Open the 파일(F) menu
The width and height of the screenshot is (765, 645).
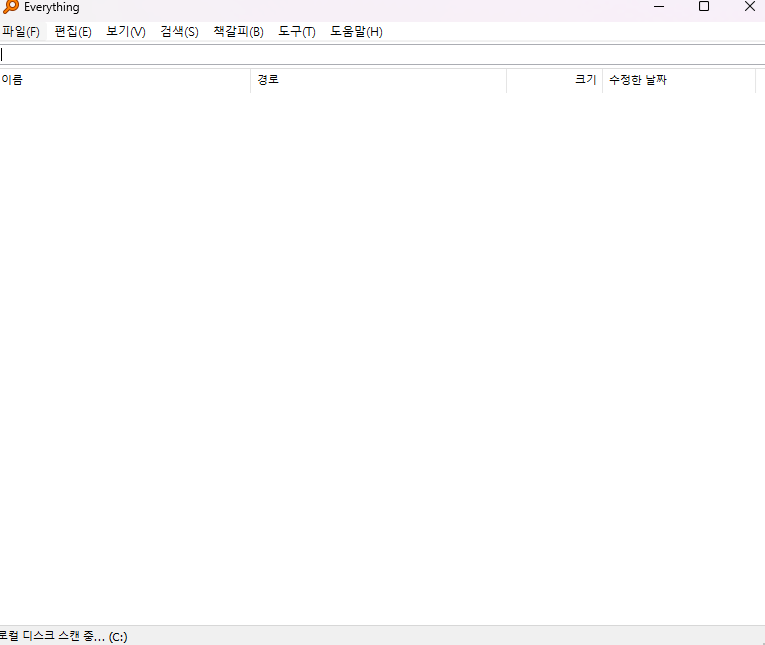[x=21, y=32]
